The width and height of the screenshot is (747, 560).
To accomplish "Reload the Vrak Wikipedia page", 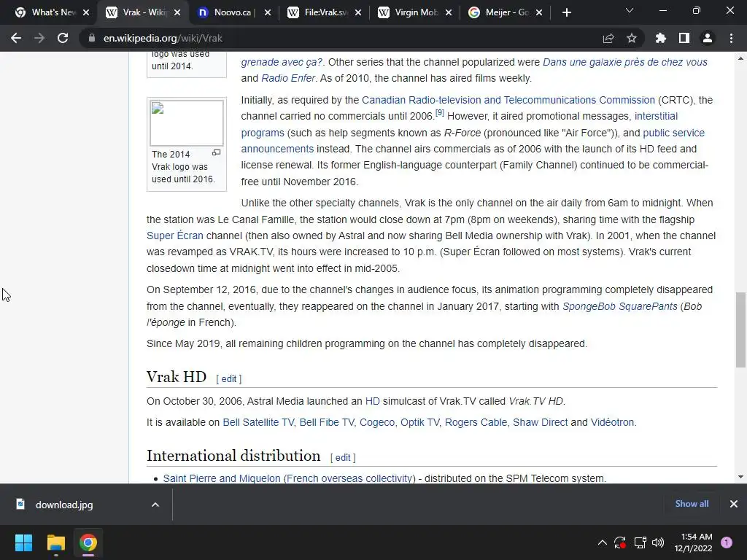I will point(63,38).
